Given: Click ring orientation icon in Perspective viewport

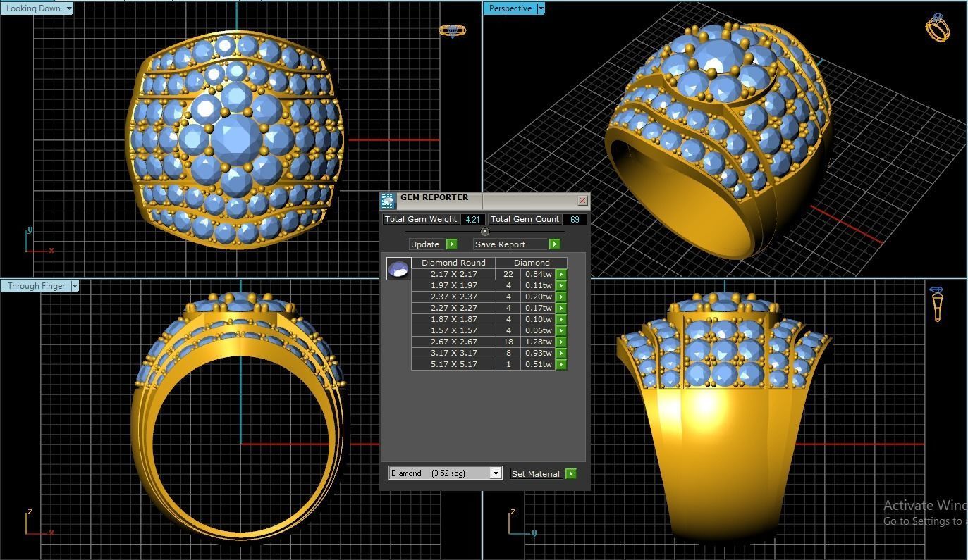Looking at the screenshot, I should click(x=938, y=27).
